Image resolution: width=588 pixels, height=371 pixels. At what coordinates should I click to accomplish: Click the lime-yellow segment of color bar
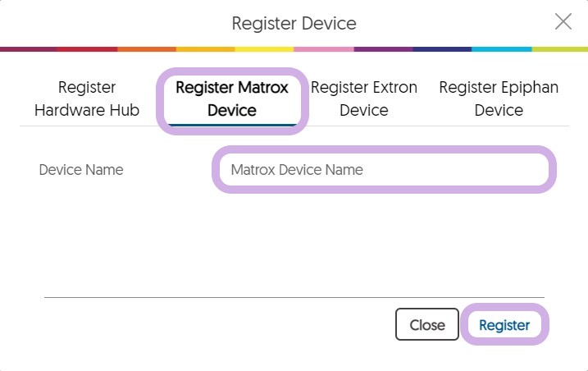[x=559, y=49]
